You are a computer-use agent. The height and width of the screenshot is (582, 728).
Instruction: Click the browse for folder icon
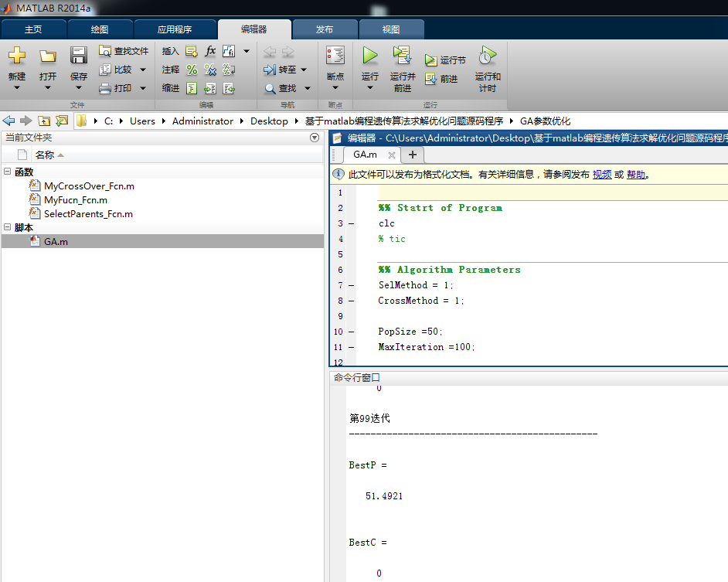click(62, 121)
